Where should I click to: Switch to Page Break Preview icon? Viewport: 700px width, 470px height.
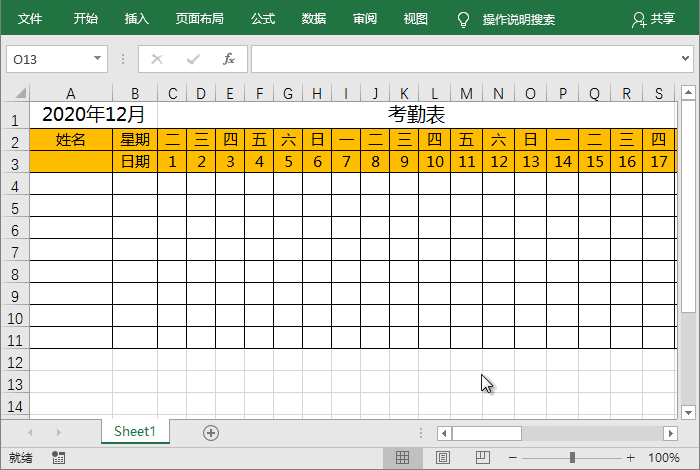(483, 458)
